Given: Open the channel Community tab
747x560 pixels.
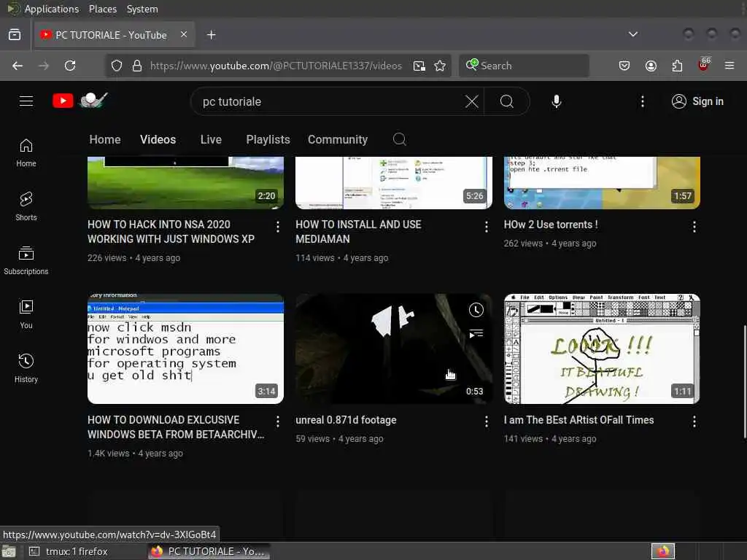Looking at the screenshot, I should point(337,139).
